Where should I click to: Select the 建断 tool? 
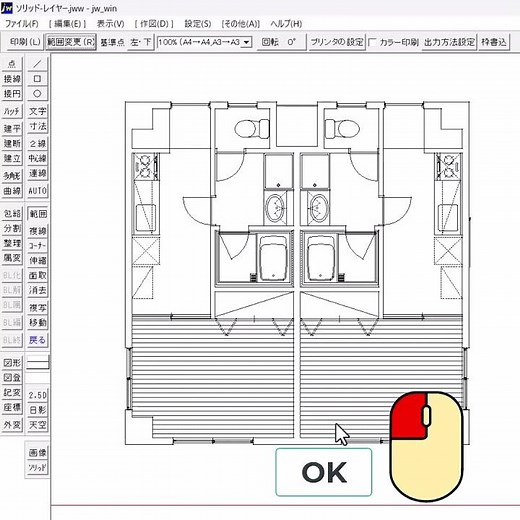click(x=12, y=143)
